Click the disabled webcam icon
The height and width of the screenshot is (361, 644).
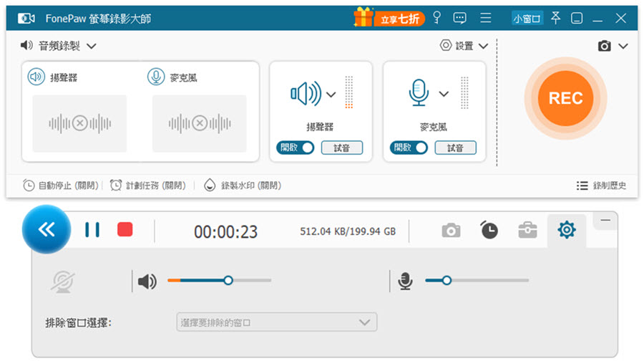tap(63, 282)
